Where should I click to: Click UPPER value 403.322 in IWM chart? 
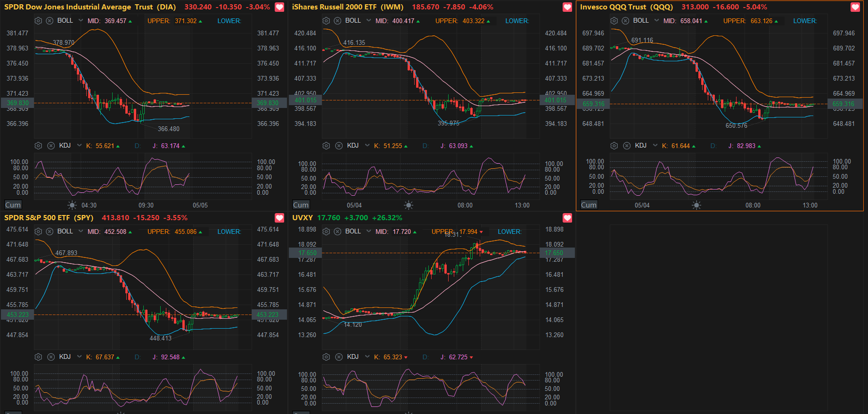pyautogui.click(x=473, y=21)
